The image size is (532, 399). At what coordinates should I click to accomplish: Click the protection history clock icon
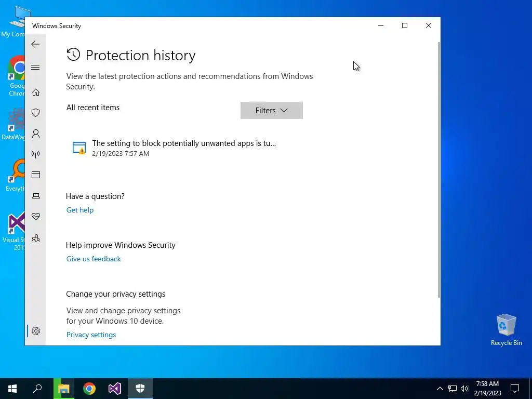click(73, 55)
